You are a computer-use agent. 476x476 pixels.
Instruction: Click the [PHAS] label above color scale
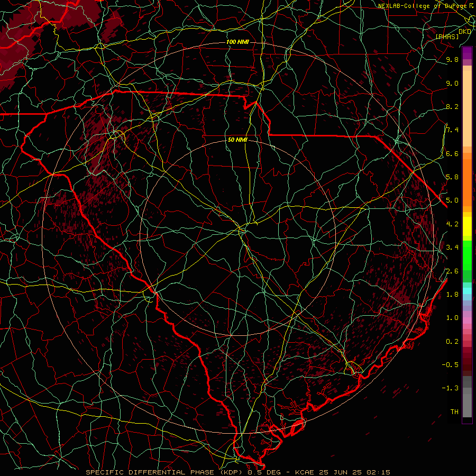(447, 37)
